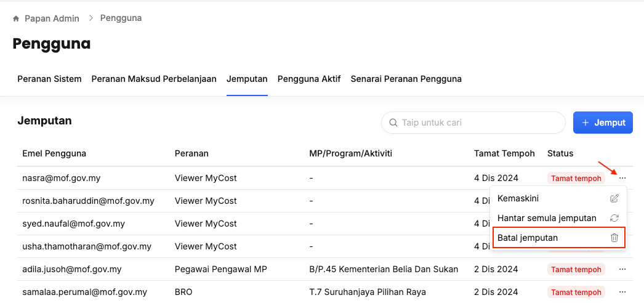Go to the Pengguna Aktif tab
Screen dimensions: 644x303
coord(309,79)
